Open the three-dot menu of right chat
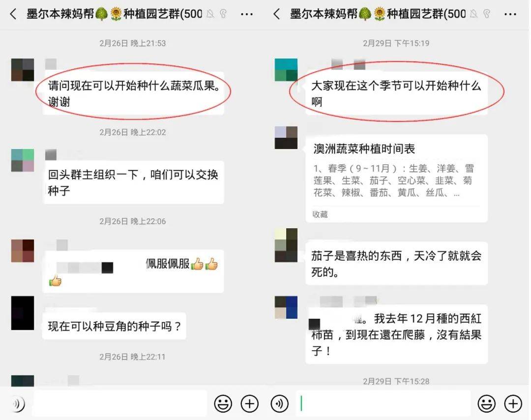The width and height of the screenshot is (531, 420). [510, 14]
